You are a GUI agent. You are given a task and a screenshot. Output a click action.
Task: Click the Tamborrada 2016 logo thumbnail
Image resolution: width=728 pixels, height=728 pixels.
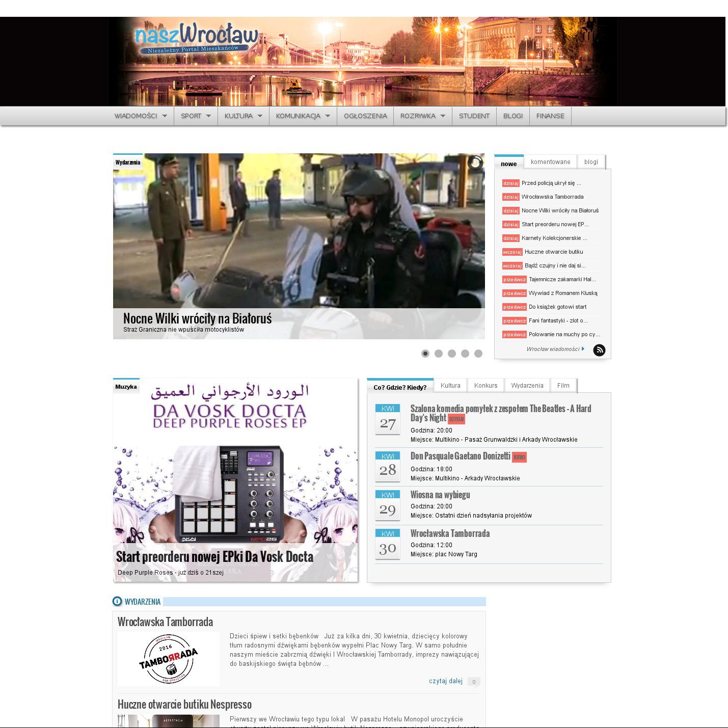click(169, 659)
